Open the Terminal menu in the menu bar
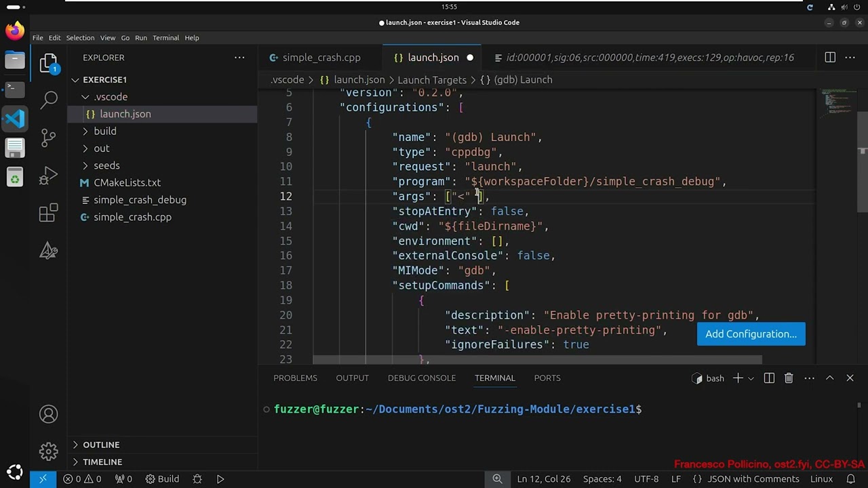The width and height of the screenshot is (868, 488). pyautogui.click(x=165, y=38)
